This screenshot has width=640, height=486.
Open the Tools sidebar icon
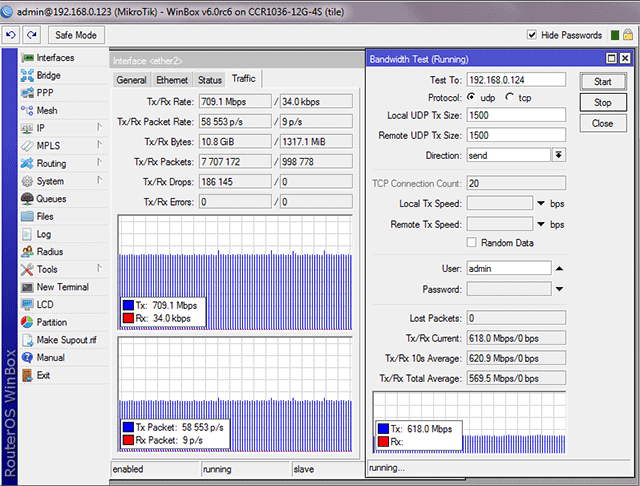pyautogui.click(x=27, y=269)
